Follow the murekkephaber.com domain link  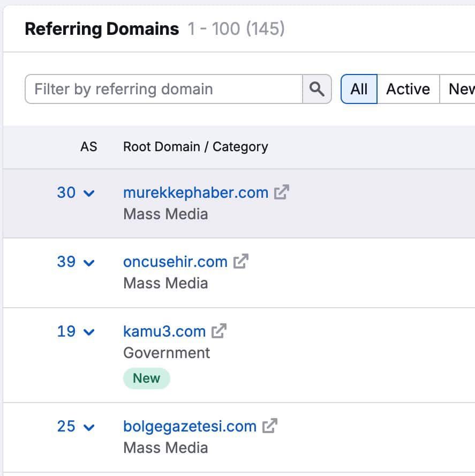click(x=195, y=192)
